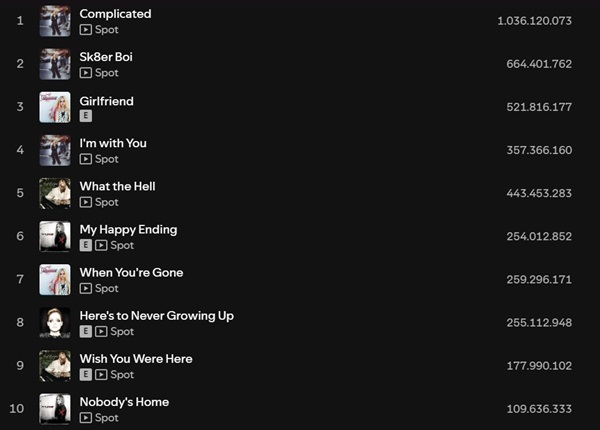
Task: Click the music video icon under Complicated
Action: (x=86, y=30)
